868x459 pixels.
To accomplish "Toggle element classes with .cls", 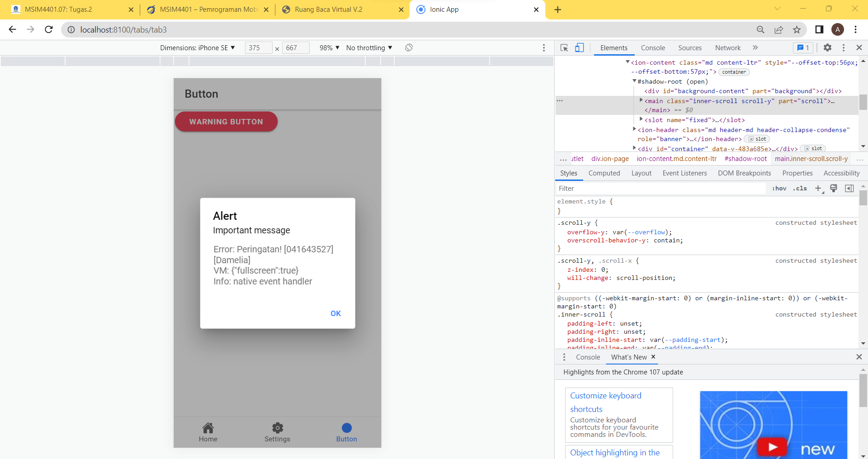I will click(800, 189).
